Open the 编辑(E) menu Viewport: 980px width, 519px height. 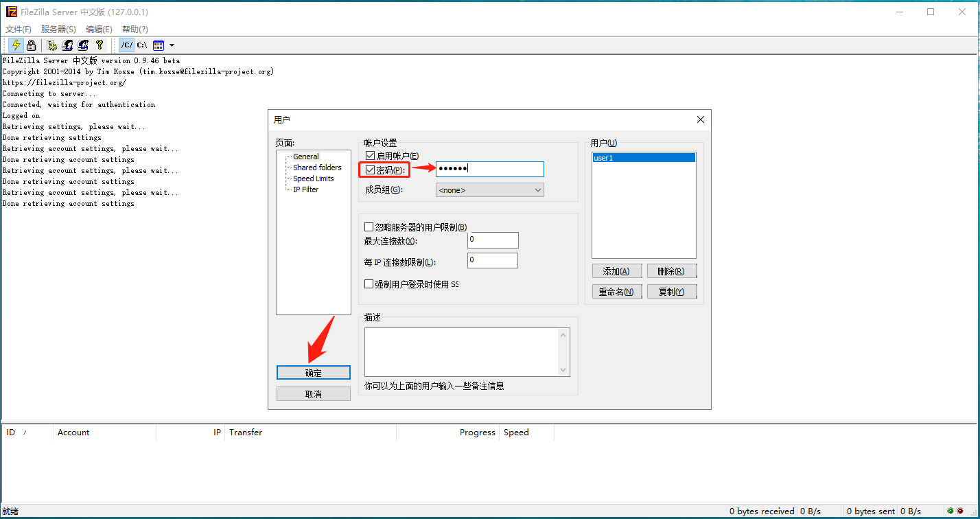point(99,30)
